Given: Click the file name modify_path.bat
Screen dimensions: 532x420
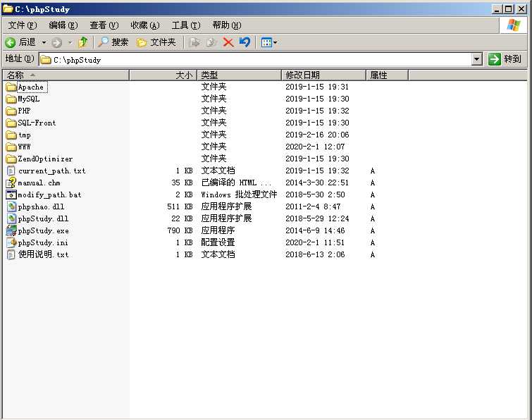Looking at the screenshot, I should coord(49,194).
